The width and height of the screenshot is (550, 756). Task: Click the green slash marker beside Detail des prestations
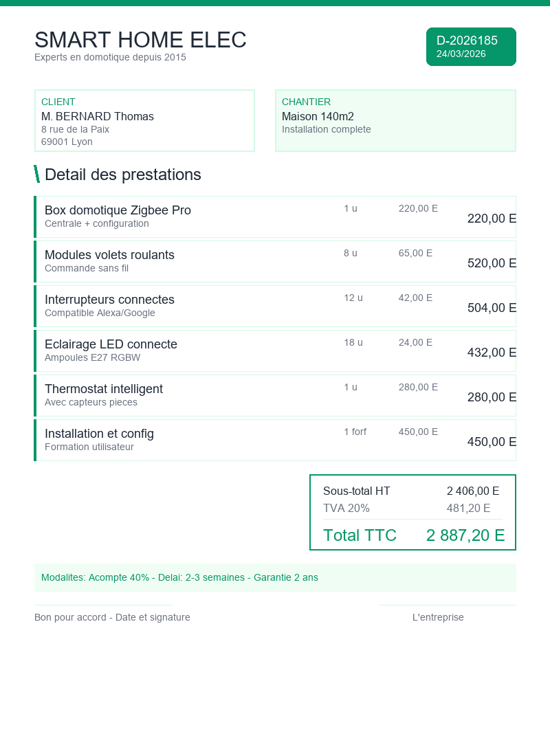point(36,174)
